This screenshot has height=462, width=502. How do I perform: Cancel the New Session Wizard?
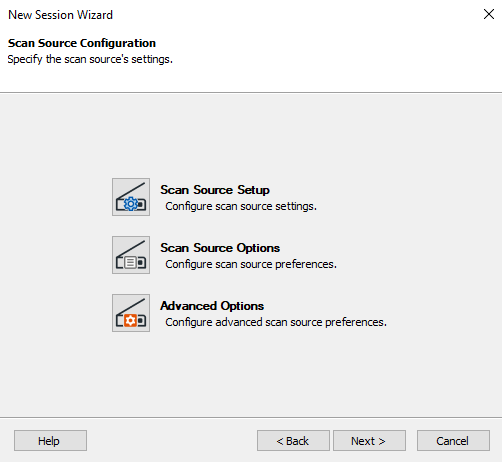click(453, 441)
